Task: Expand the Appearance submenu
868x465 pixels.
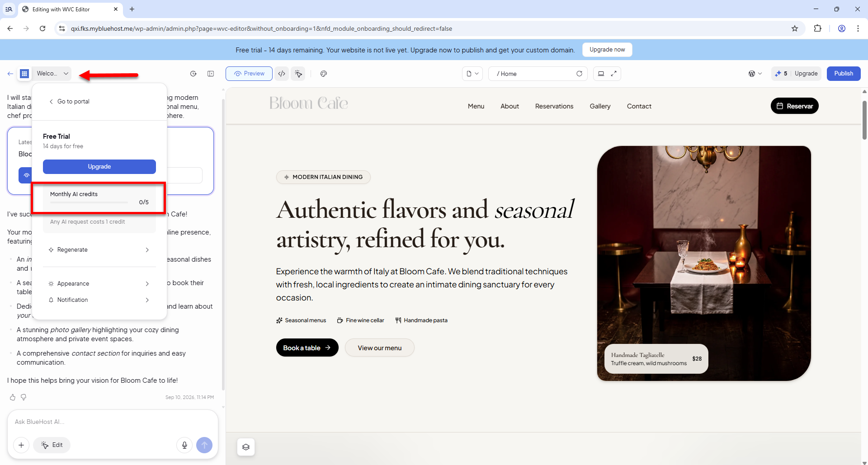Action: [x=99, y=284]
